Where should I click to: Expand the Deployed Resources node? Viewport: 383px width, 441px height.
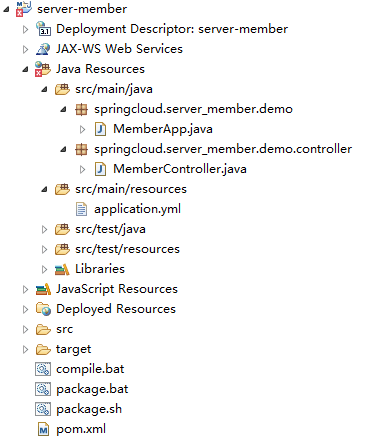25,309
